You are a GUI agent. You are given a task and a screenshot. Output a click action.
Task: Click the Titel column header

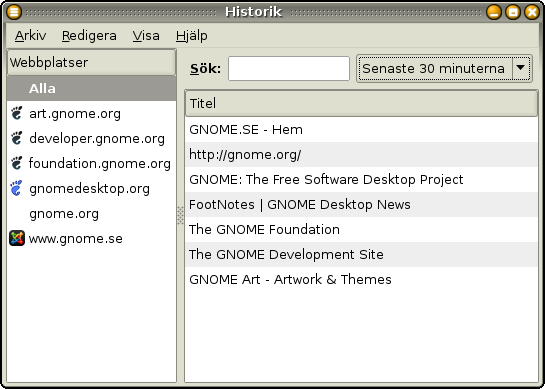361,104
